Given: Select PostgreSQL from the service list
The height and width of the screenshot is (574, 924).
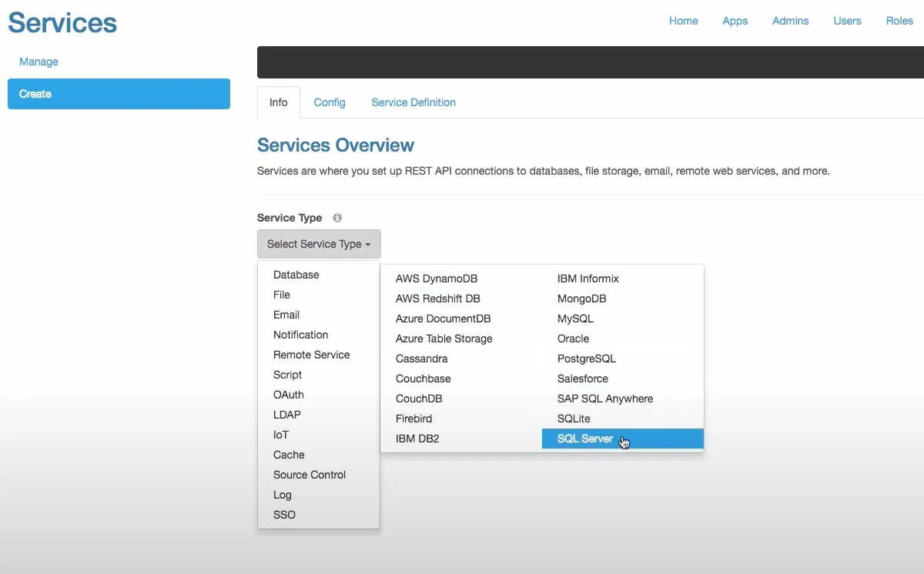Looking at the screenshot, I should 587,359.
